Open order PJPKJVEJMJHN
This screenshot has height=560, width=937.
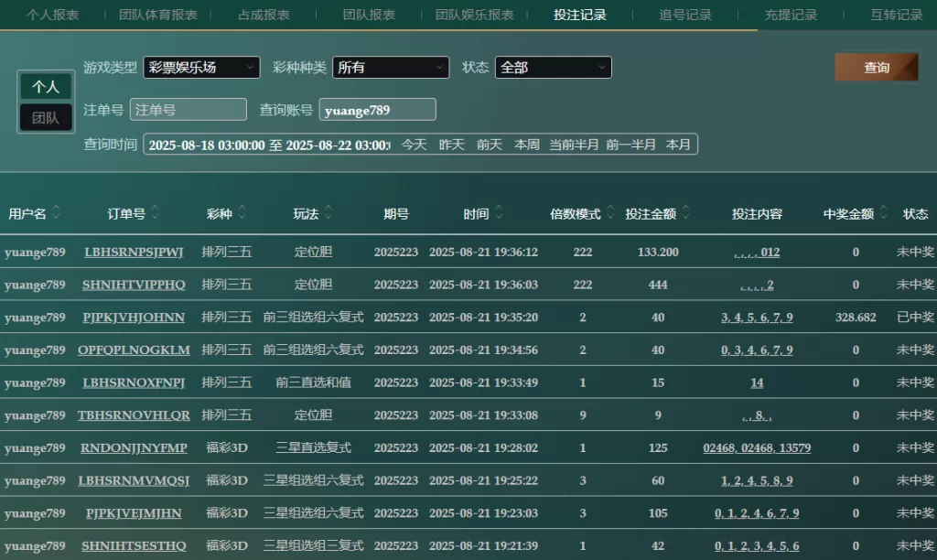coord(134,513)
